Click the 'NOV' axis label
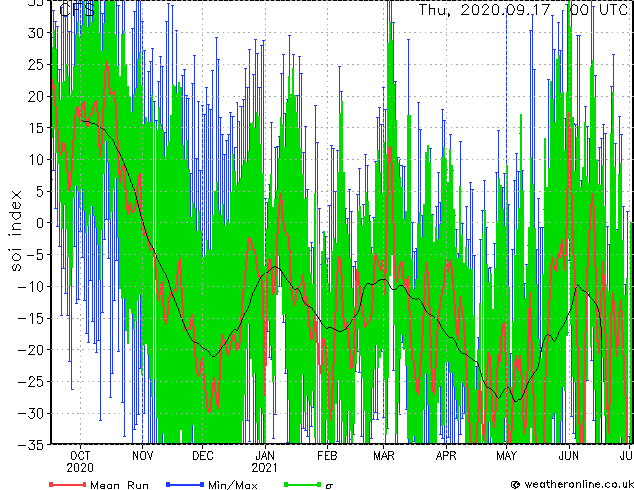Viewport: 634px width, 490px height. point(142,456)
